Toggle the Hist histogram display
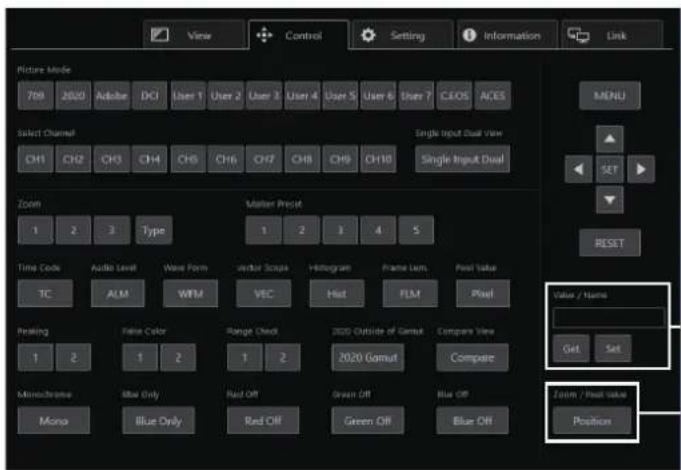 pos(337,294)
